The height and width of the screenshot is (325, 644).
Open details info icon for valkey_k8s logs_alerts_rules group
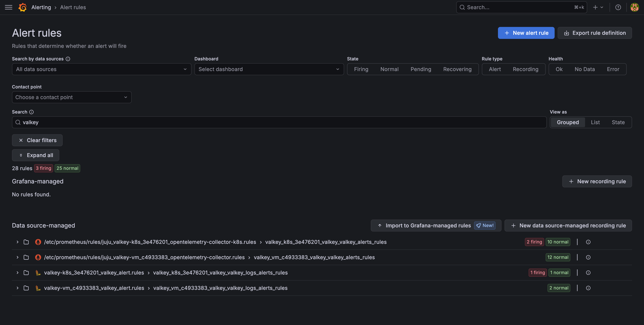point(588,272)
